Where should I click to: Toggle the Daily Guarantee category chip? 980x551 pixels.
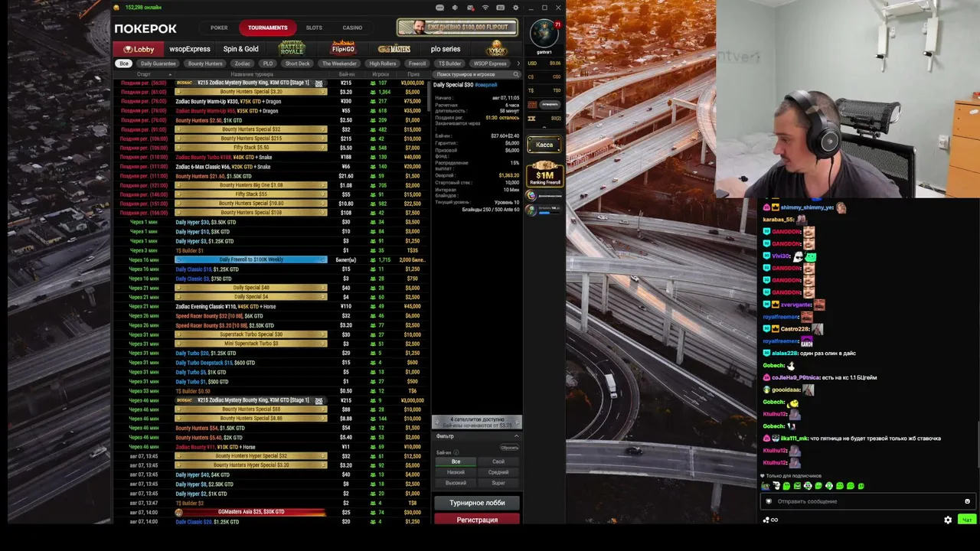[158, 64]
